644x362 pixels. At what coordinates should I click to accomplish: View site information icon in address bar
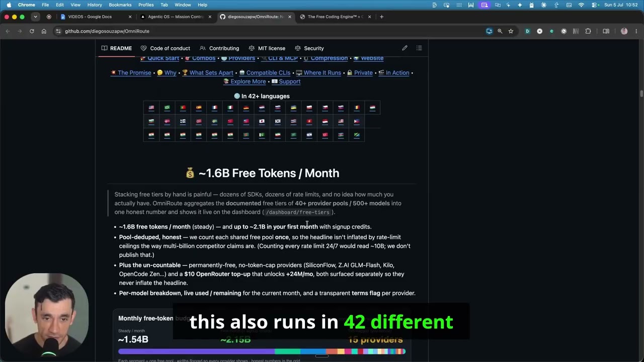pyautogui.click(x=58, y=31)
